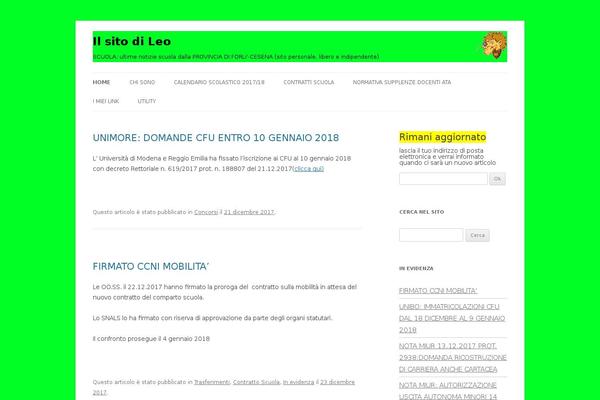Viewport: 600px width, 400px height.
Task: Open sidebar link 'UNIBO: IMMATRICOLAZIONI CFU'
Action: pos(452,318)
